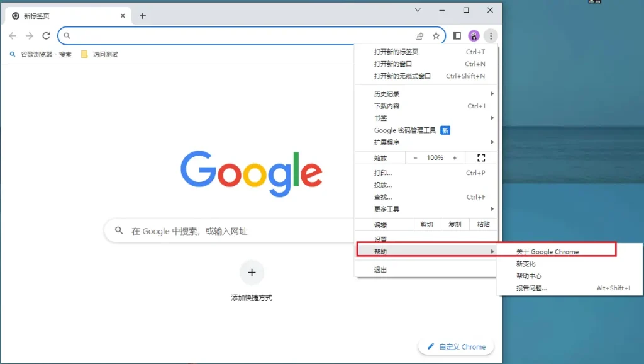The width and height of the screenshot is (644, 364).
Task: Click the Google search box
Action: click(x=230, y=230)
